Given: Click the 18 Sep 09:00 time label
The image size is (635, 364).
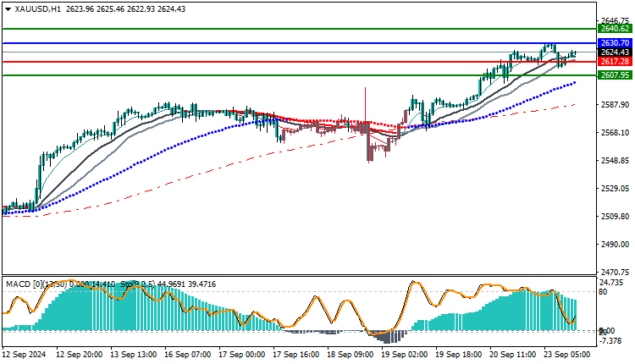Looking at the screenshot, I should [351, 355].
